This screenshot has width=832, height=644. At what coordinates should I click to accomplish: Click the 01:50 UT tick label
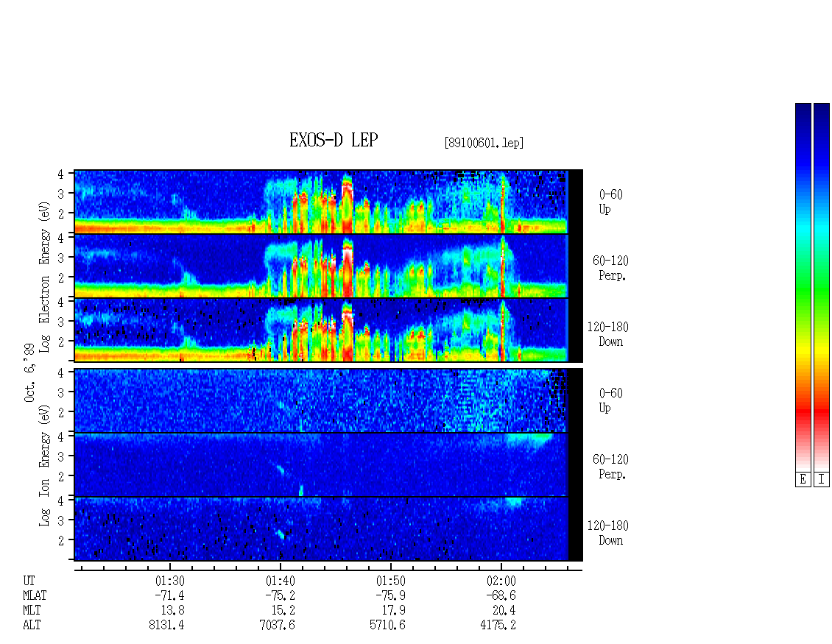[x=390, y=581]
